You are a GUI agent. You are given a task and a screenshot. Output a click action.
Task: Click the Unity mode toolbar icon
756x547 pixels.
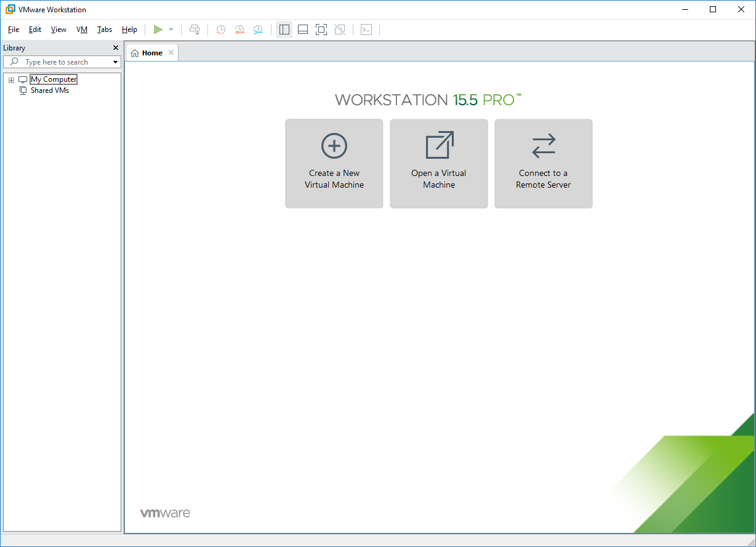click(340, 30)
